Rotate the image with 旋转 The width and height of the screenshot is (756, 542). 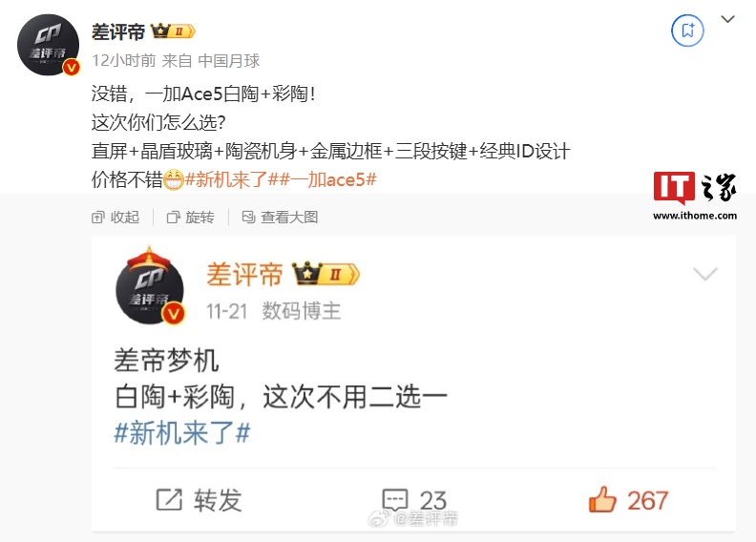point(191,218)
